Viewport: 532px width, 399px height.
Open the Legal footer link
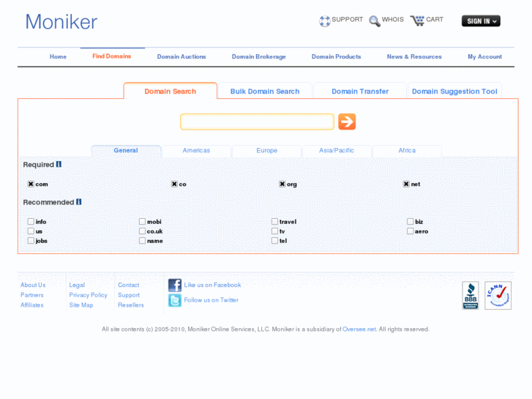click(x=77, y=286)
